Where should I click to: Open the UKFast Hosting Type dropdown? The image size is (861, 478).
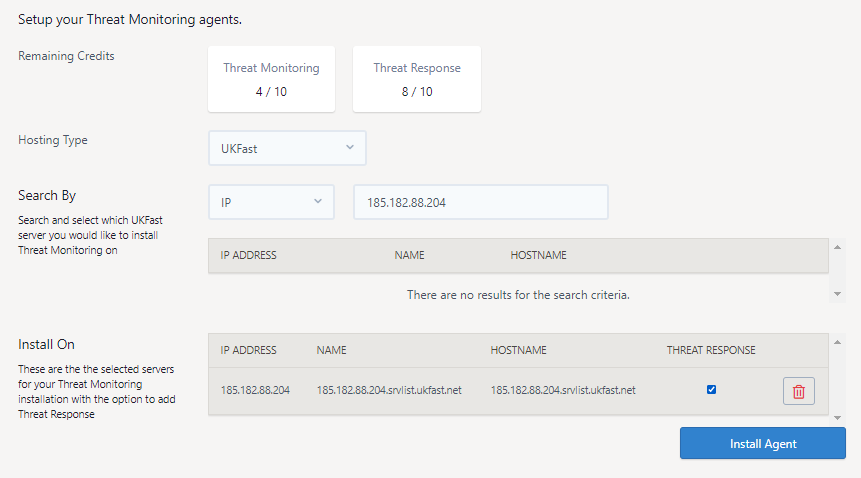(287, 148)
